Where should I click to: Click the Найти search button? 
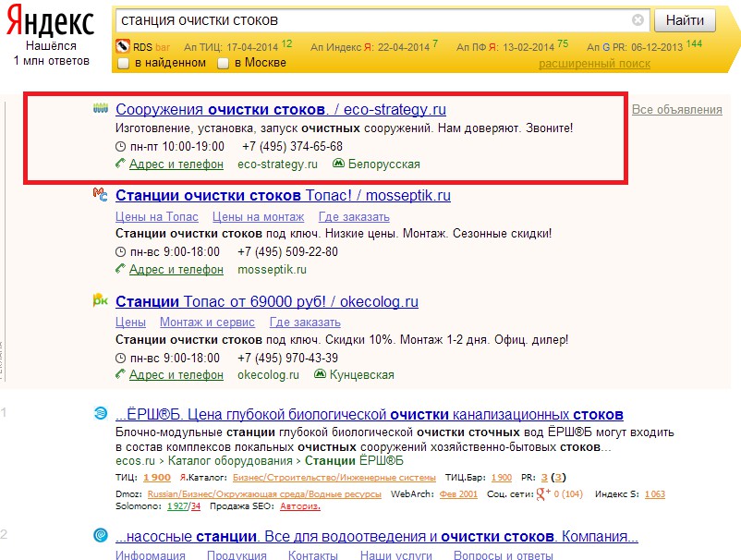685,20
